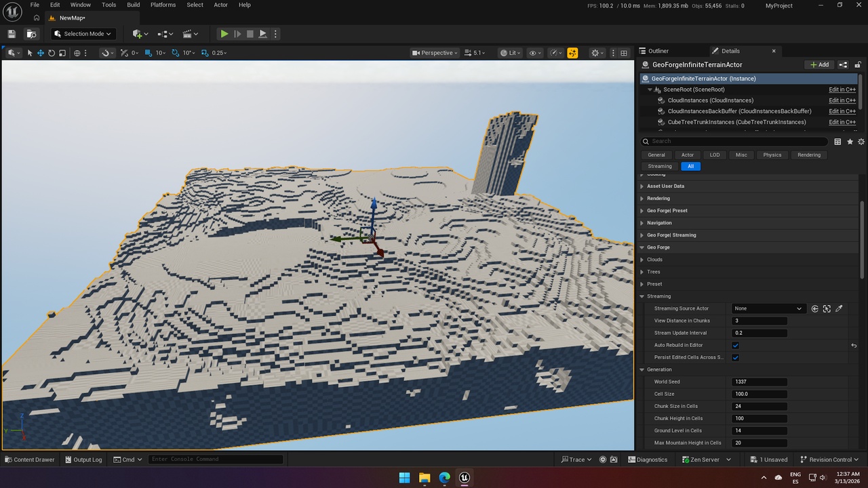The image size is (868, 488).
Task: Filter details by LOD category
Action: click(x=715, y=155)
